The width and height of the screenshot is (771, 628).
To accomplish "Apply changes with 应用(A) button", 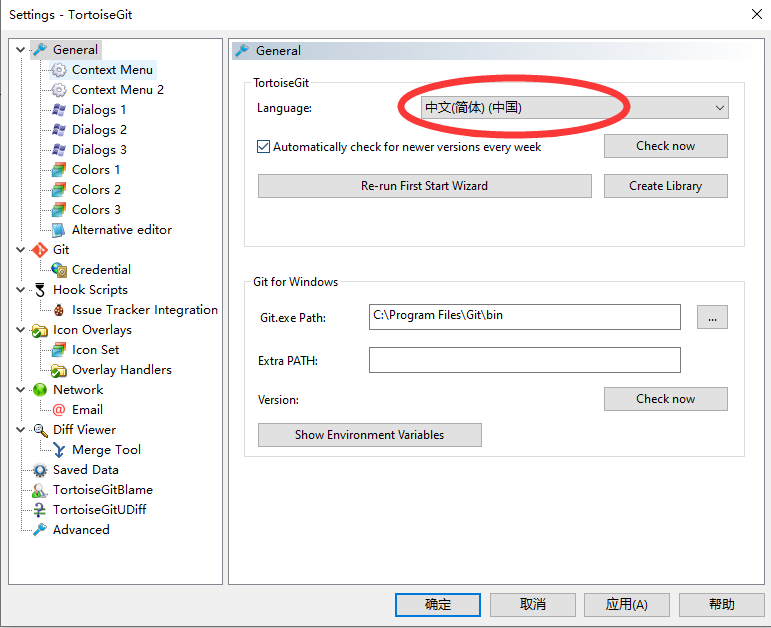I will coord(626,604).
